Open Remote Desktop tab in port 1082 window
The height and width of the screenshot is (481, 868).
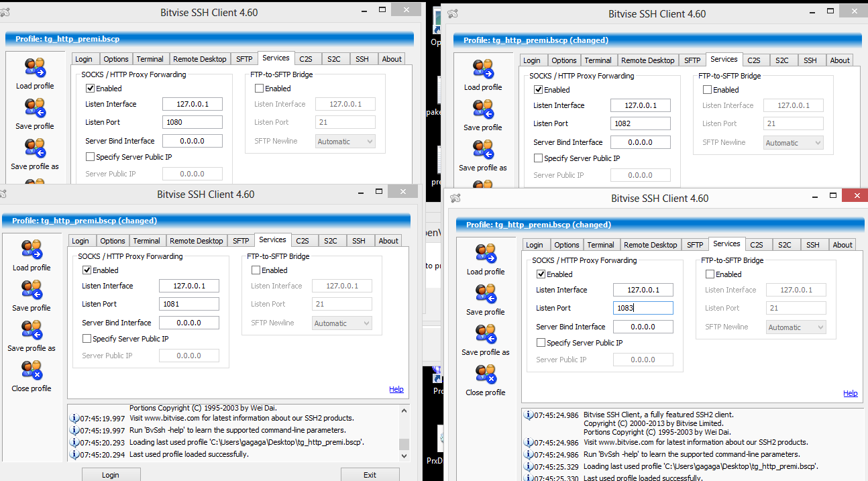(x=648, y=60)
